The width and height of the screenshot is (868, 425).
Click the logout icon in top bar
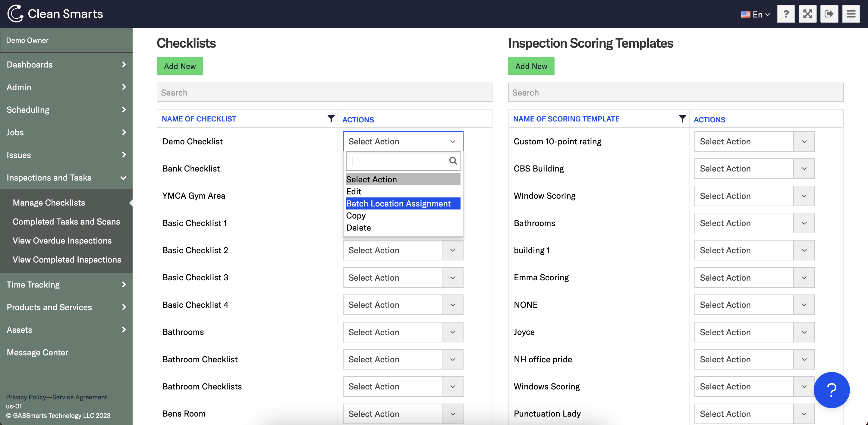coord(829,14)
